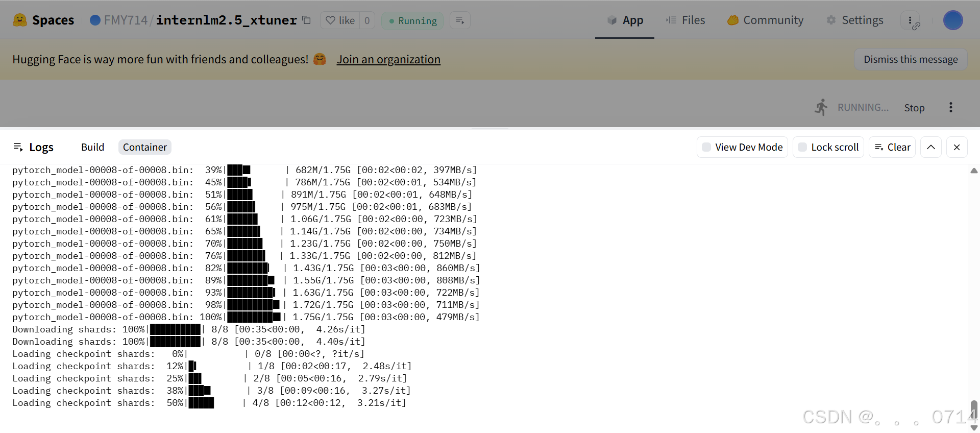This screenshot has width=980, height=433.
Task: Open logs with the icon beside Running
Action: pos(460,20)
